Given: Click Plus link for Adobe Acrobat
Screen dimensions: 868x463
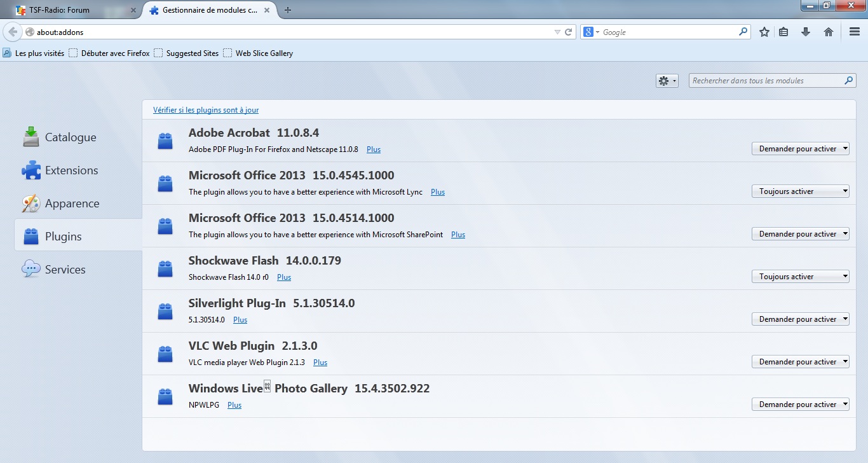Looking at the screenshot, I should coord(374,149).
